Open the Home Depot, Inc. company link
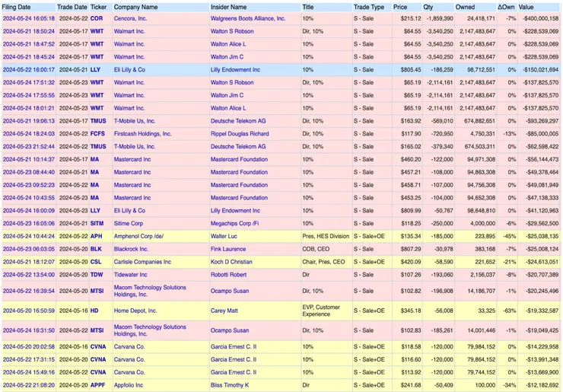 (135, 311)
